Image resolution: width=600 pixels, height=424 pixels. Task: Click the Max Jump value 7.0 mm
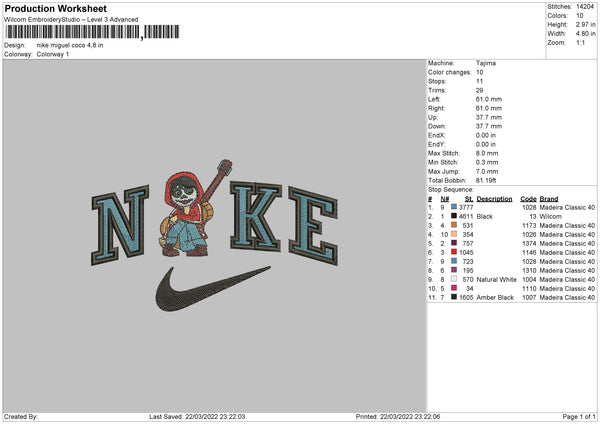[487, 171]
